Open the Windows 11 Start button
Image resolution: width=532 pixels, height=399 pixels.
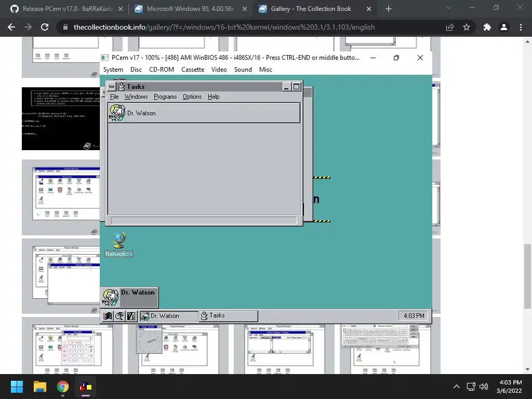[17, 387]
